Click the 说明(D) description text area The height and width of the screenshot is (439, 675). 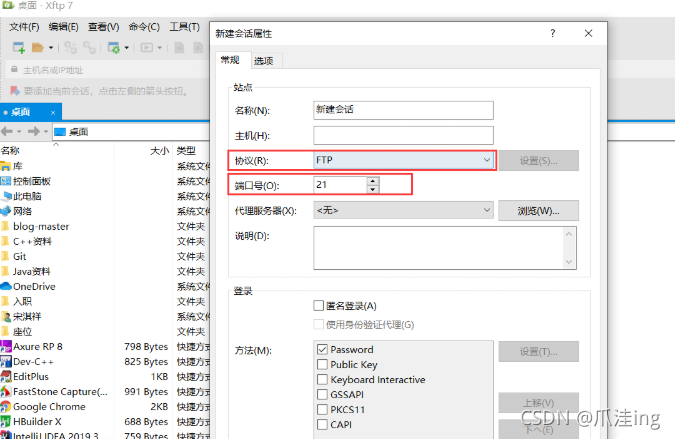click(x=438, y=248)
